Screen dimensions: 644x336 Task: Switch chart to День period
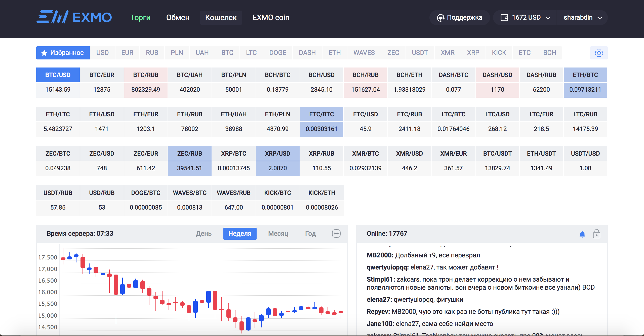coord(204,233)
